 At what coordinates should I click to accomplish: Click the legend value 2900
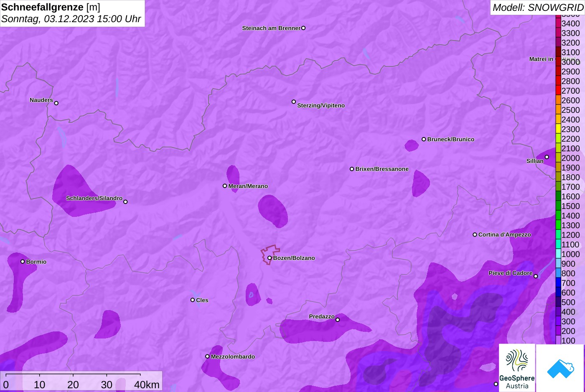[x=571, y=71]
